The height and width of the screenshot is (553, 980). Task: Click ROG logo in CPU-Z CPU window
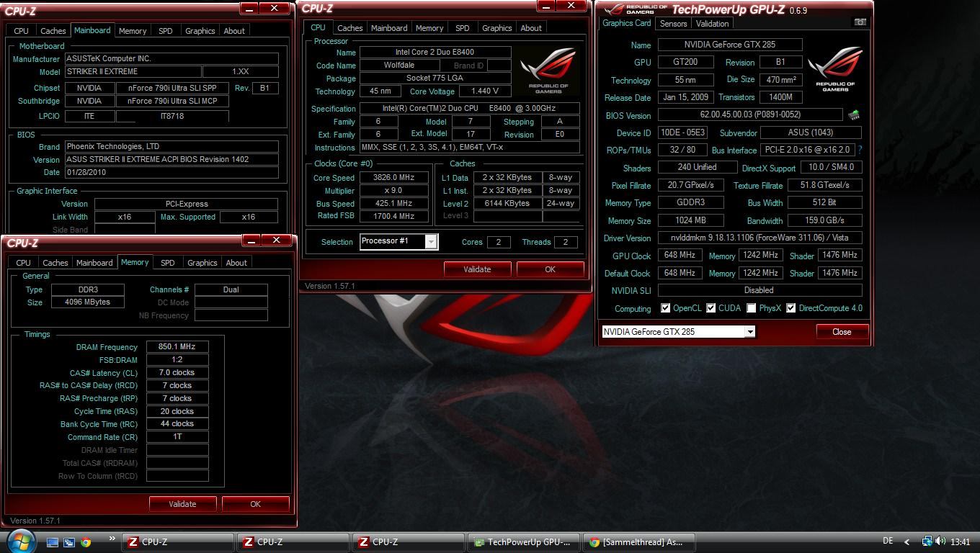[548, 70]
